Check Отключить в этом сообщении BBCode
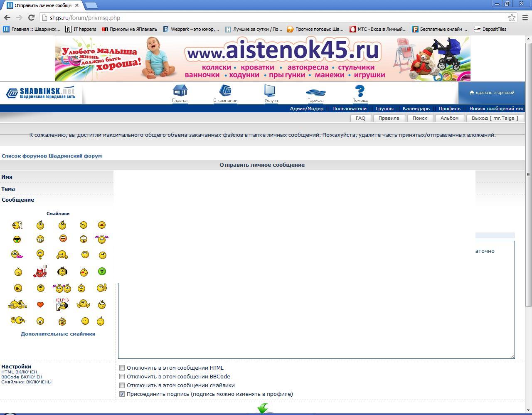This screenshot has width=532, height=415. point(122,376)
